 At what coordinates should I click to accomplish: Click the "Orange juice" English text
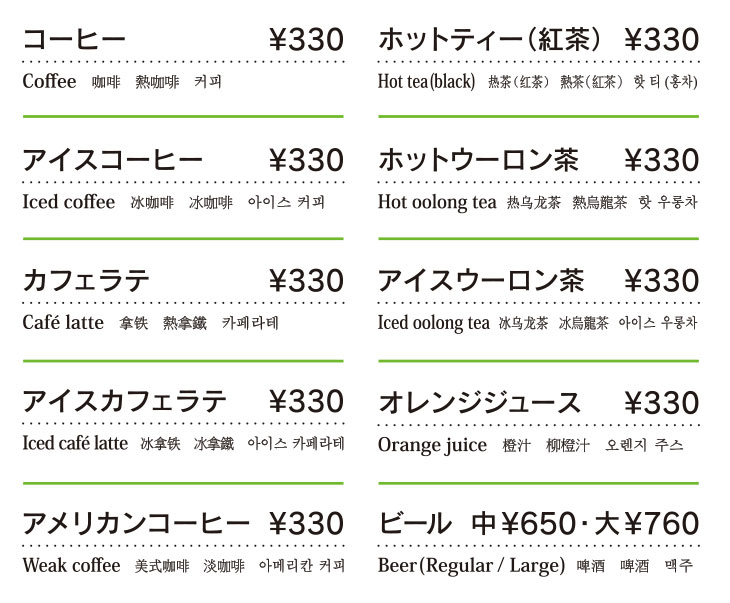point(433,446)
